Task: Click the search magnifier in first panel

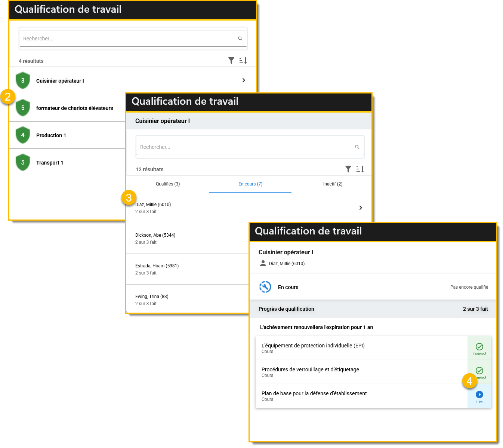Action: (240, 39)
